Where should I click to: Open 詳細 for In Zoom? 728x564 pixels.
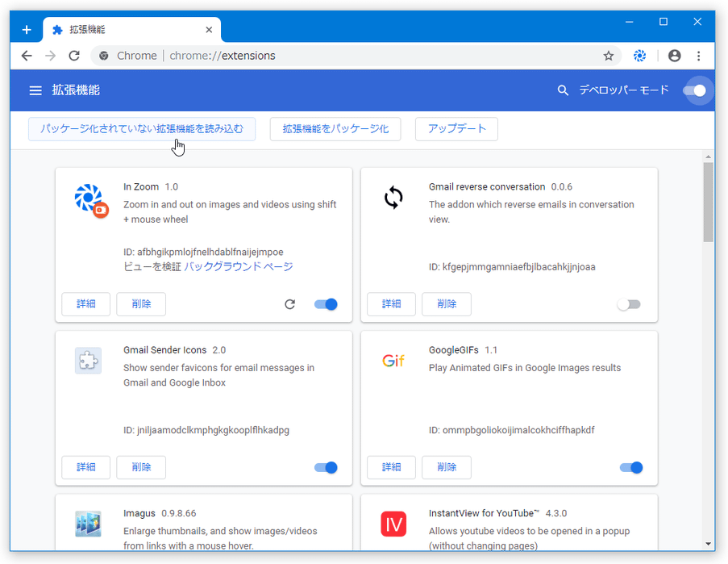pyautogui.click(x=86, y=304)
